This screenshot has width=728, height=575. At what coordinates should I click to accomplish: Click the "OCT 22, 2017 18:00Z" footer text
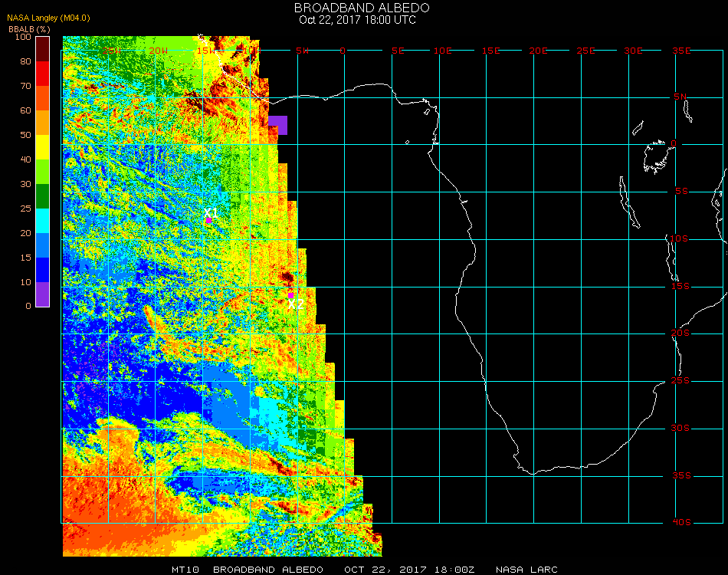click(x=409, y=570)
